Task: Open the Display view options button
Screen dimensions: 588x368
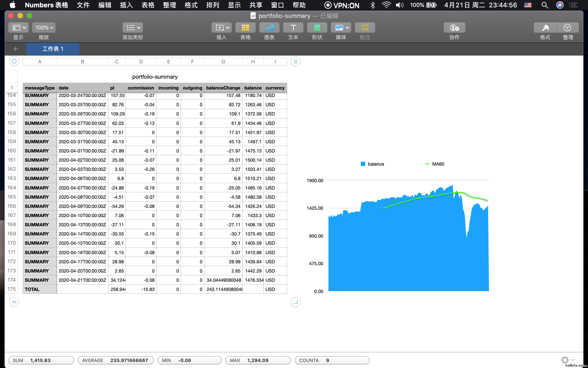Action: pyautogui.click(x=18, y=28)
